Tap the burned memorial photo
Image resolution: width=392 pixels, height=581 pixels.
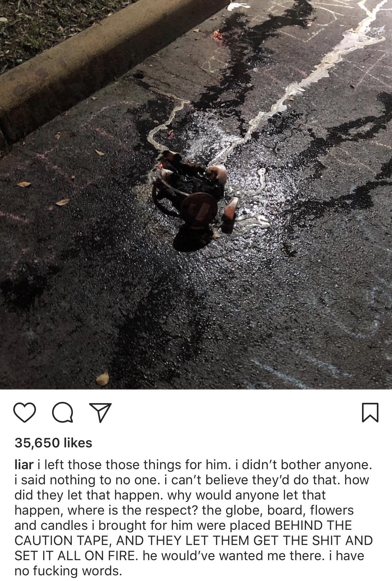pos(196,195)
